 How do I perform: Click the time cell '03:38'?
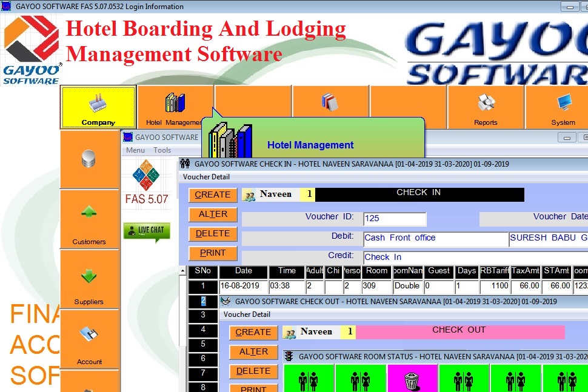(x=287, y=287)
